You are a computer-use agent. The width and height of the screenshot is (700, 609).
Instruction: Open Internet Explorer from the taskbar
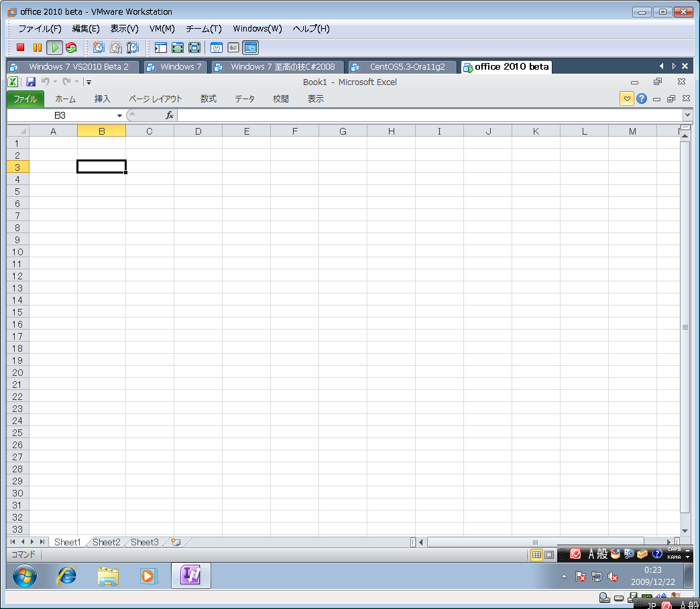66,576
